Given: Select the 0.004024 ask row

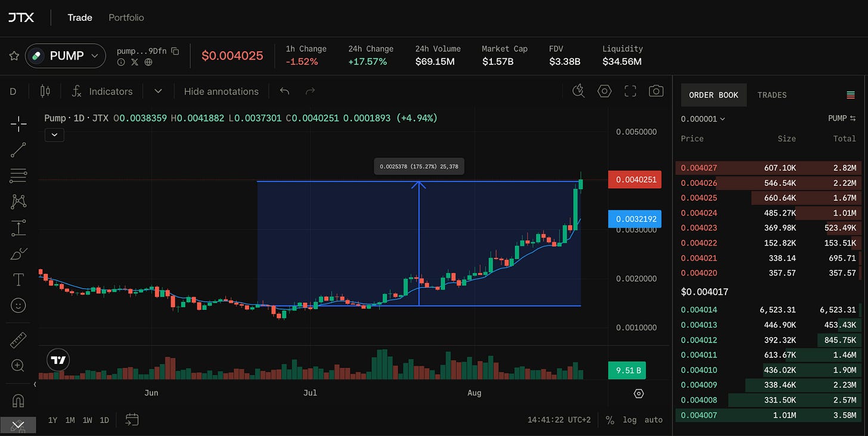Looking at the screenshot, I should point(768,213).
